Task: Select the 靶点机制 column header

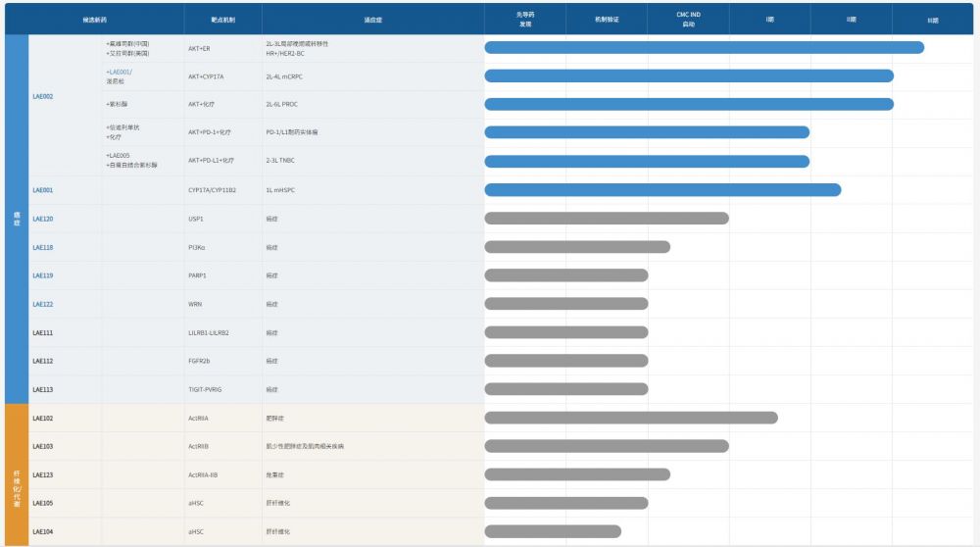Action: [x=222, y=20]
